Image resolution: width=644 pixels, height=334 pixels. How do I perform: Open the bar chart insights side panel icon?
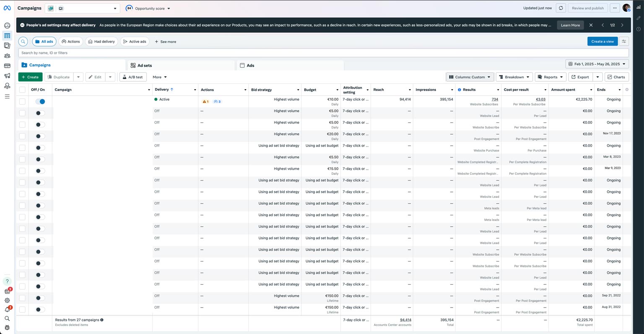[639, 7]
